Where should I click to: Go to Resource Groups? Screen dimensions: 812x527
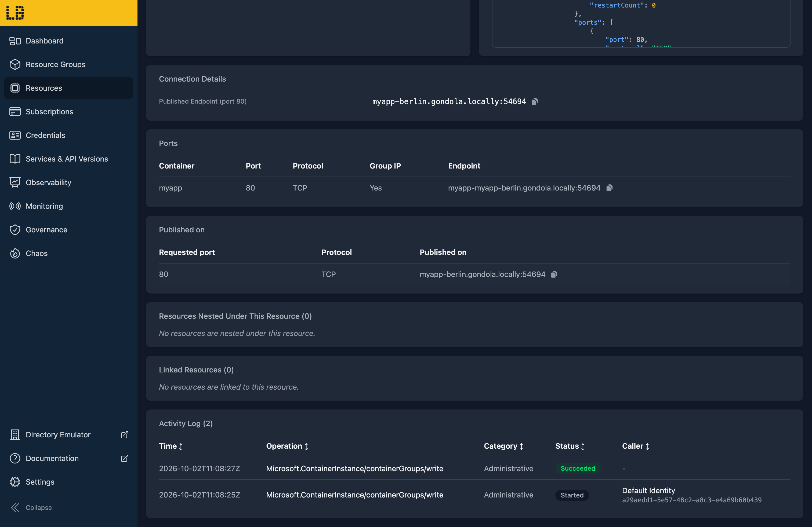(68, 64)
